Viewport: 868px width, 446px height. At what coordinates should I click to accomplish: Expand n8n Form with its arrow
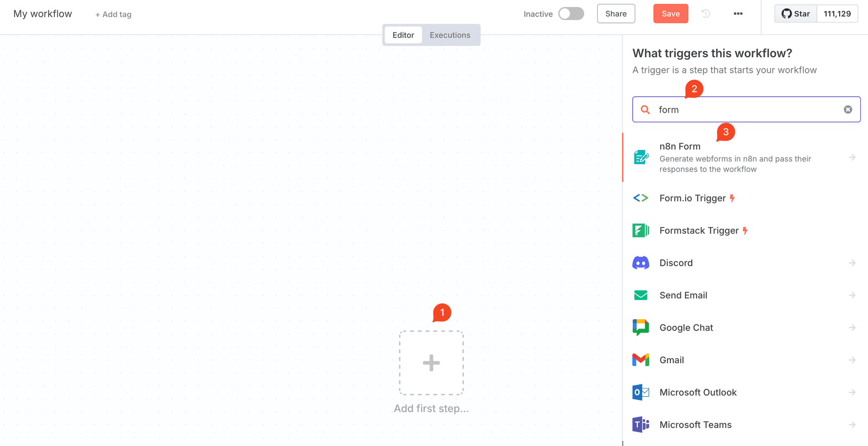click(x=852, y=157)
